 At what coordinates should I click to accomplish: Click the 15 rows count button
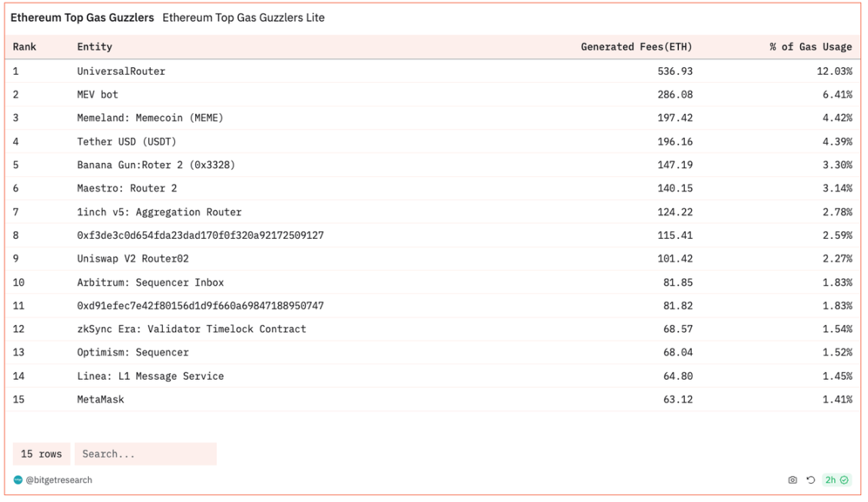(x=41, y=454)
